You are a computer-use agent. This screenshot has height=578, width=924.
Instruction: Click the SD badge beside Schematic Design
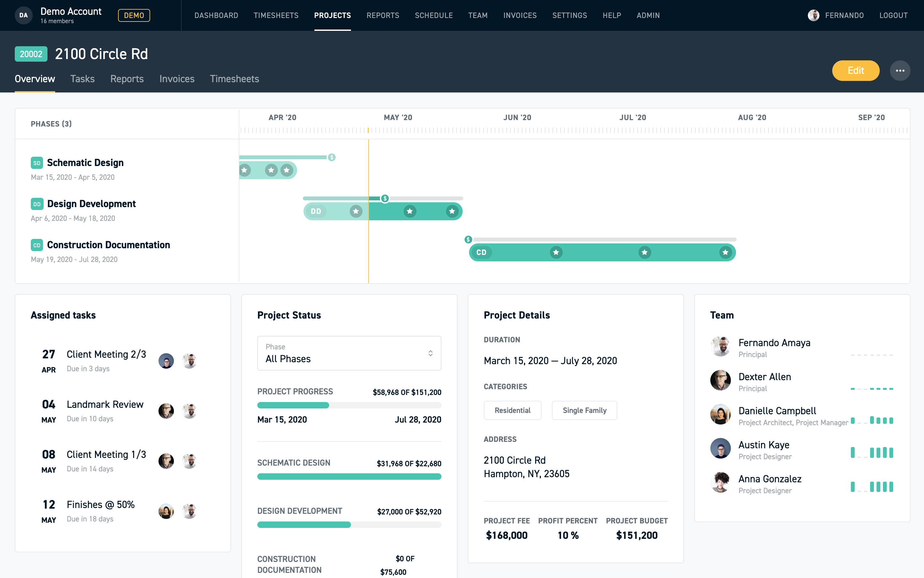[37, 163]
